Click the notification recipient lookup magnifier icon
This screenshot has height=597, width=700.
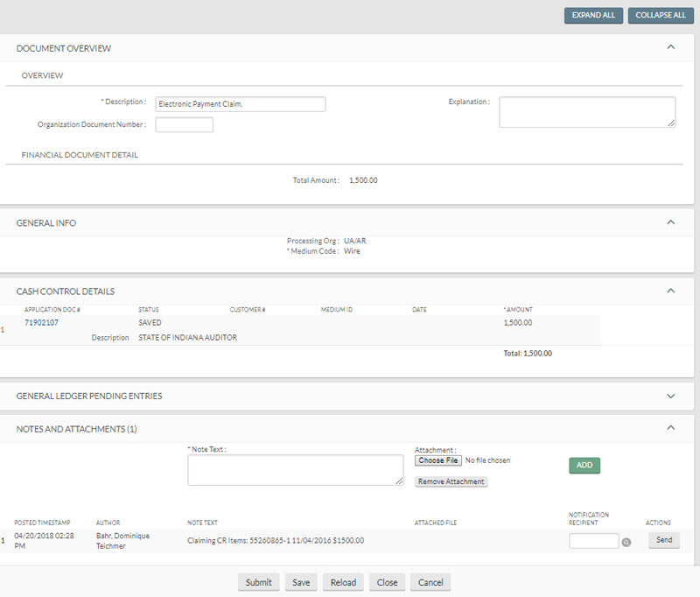626,542
